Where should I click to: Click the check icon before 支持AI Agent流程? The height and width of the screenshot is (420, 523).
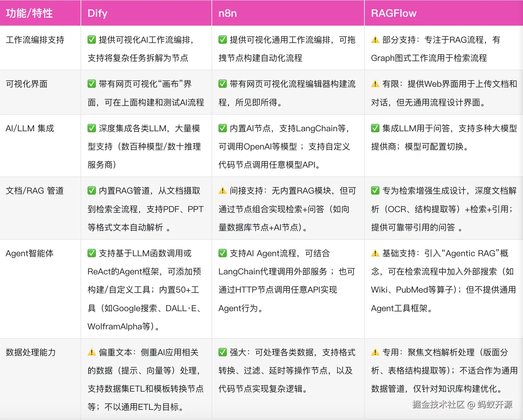click(x=223, y=253)
